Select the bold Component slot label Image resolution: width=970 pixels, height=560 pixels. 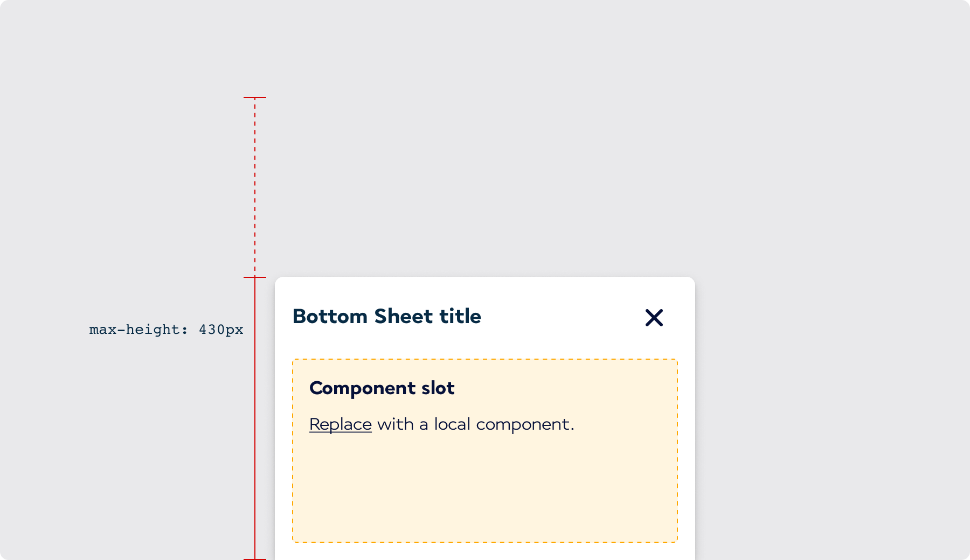coord(382,388)
